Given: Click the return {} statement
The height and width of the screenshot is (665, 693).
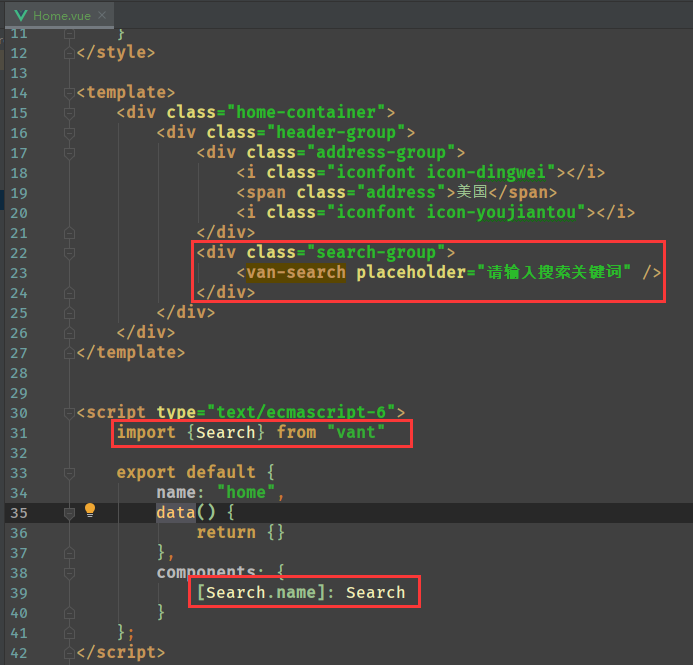Looking at the screenshot, I should [x=241, y=532].
